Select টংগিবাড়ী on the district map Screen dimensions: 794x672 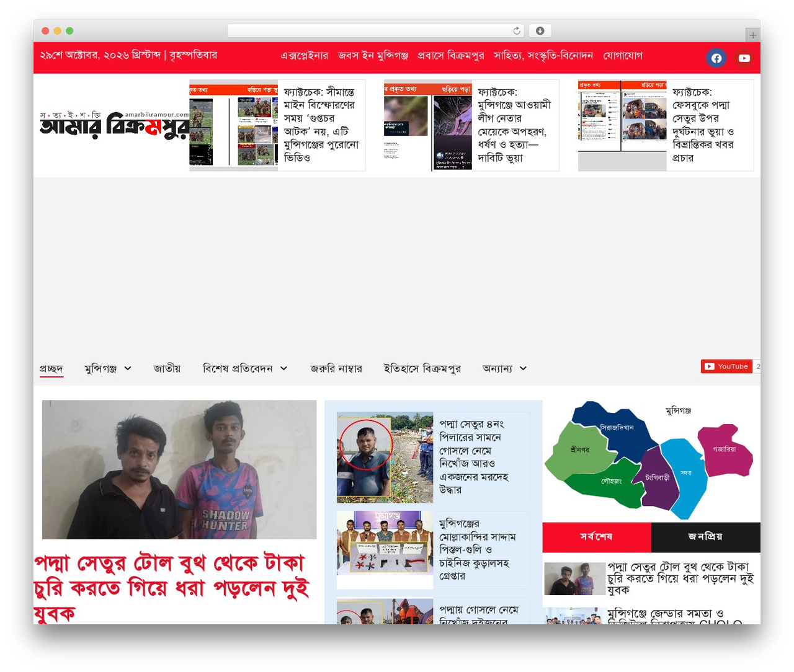[658, 478]
